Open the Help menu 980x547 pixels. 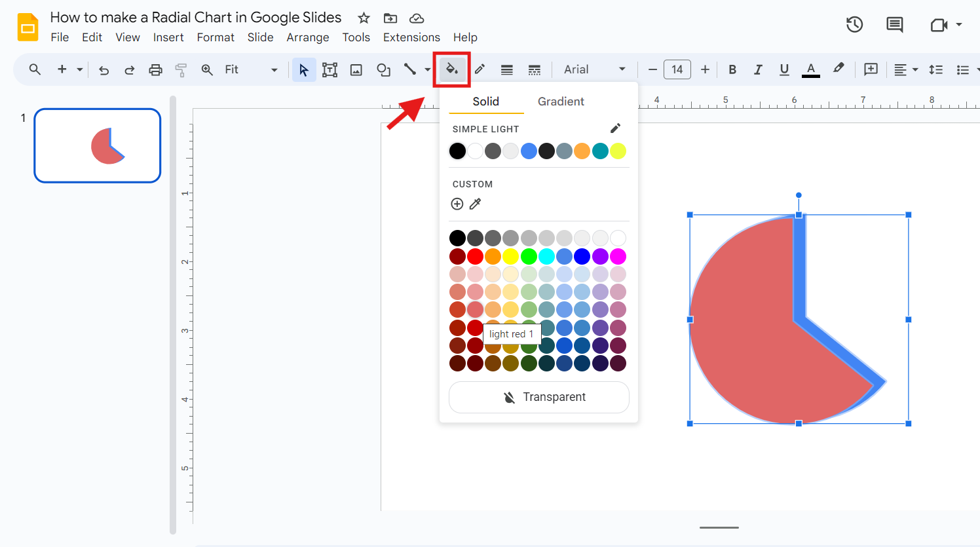pos(465,37)
